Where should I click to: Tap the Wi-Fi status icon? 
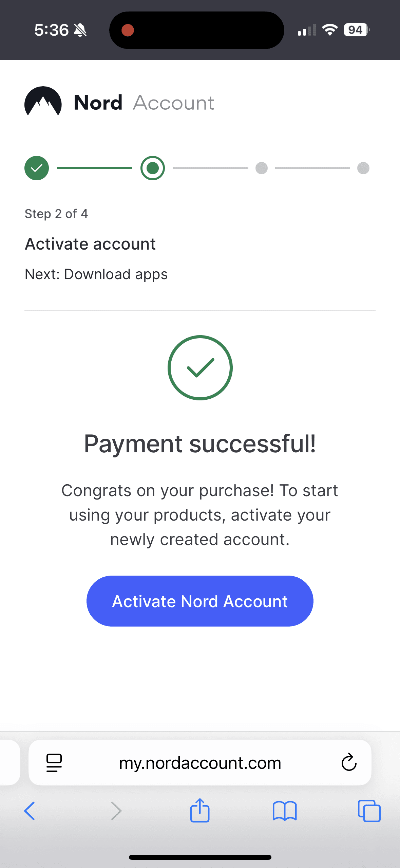pos(329,30)
